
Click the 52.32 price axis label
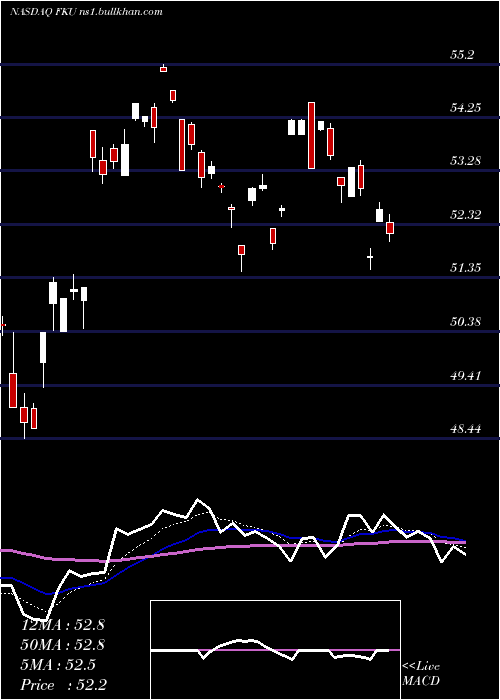pyautogui.click(x=465, y=214)
